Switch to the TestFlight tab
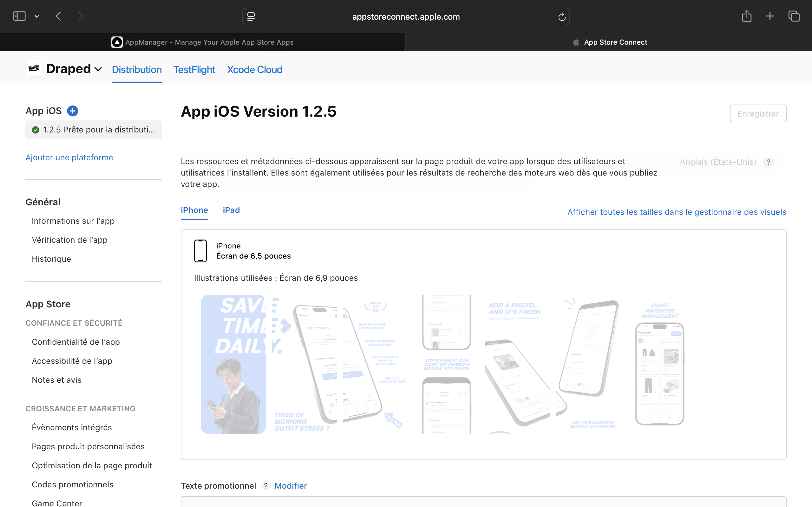Image resolution: width=812 pixels, height=507 pixels. [x=194, y=69]
